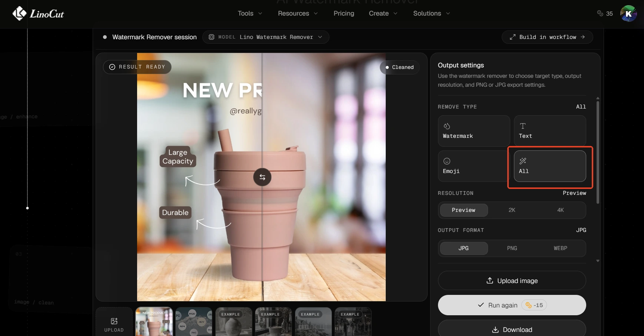Click the 'Durable' label on the image
Image resolution: width=644 pixels, height=336 pixels.
175,213
